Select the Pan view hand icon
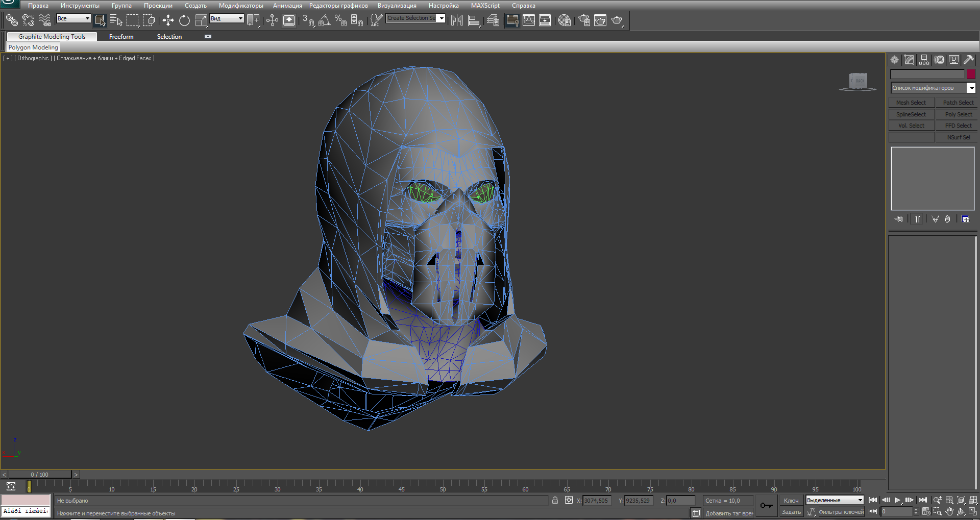The height and width of the screenshot is (520, 980). (949, 511)
